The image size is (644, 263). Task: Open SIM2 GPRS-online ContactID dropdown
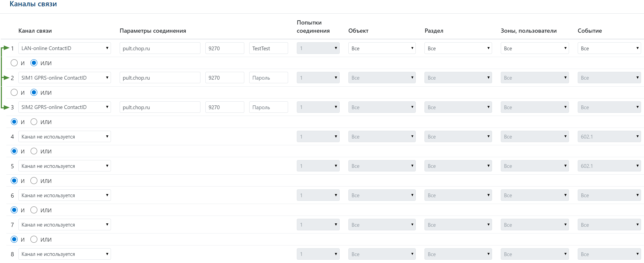tap(65, 107)
